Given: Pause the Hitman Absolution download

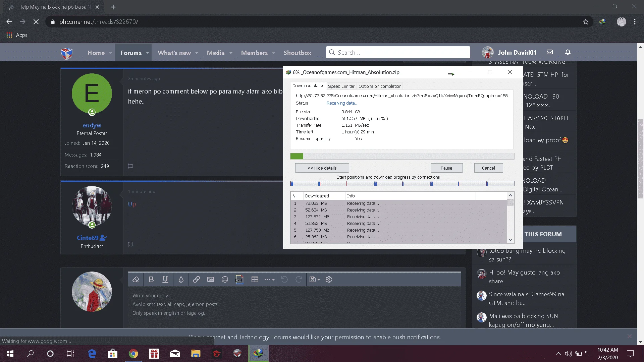Looking at the screenshot, I should [446, 168].
